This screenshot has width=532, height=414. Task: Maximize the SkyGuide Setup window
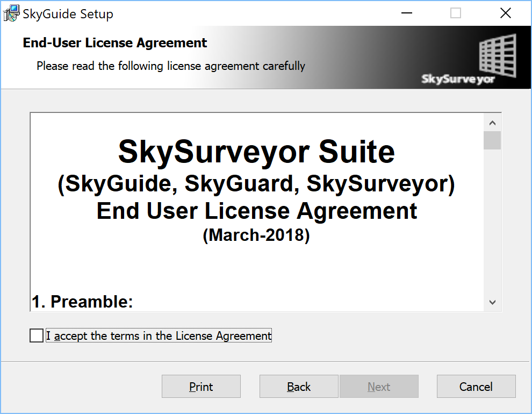click(x=456, y=13)
